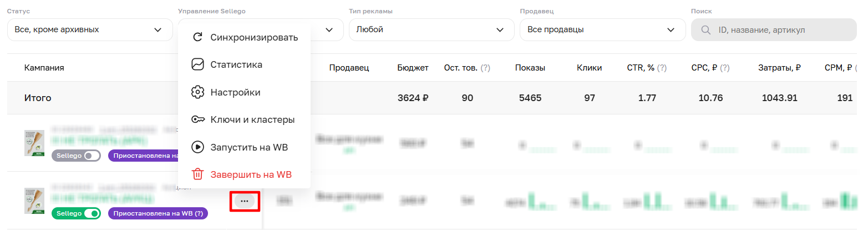Click the search field for ID, название, артикул

(x=782, y=30)
